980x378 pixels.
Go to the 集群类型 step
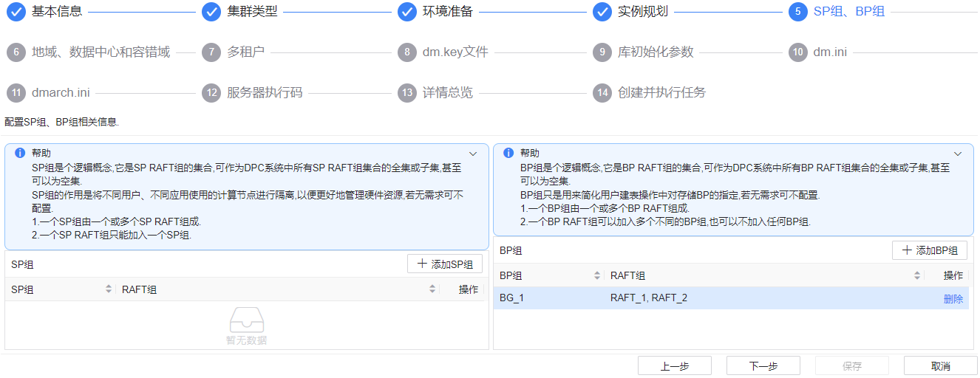pyautogui.click(x=252, y=12)
